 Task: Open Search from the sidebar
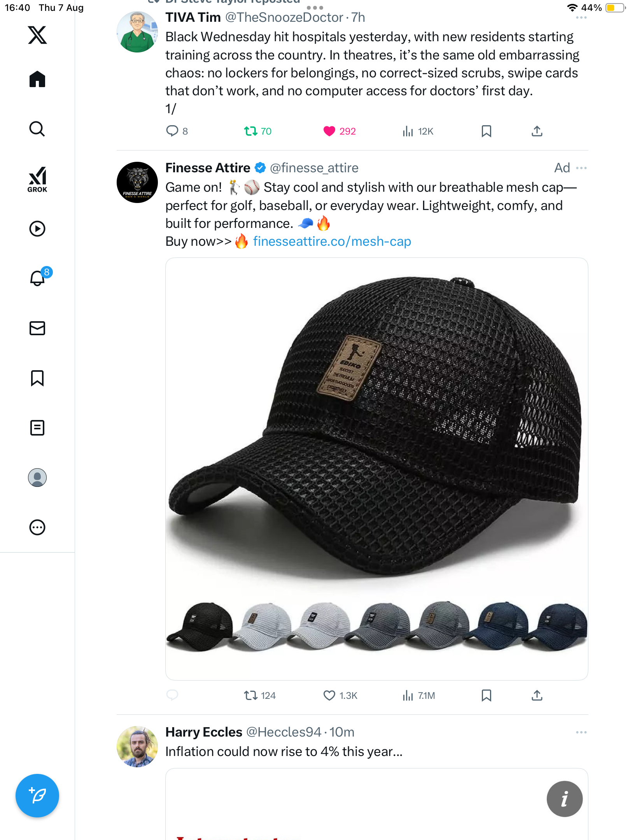[37, 129]
